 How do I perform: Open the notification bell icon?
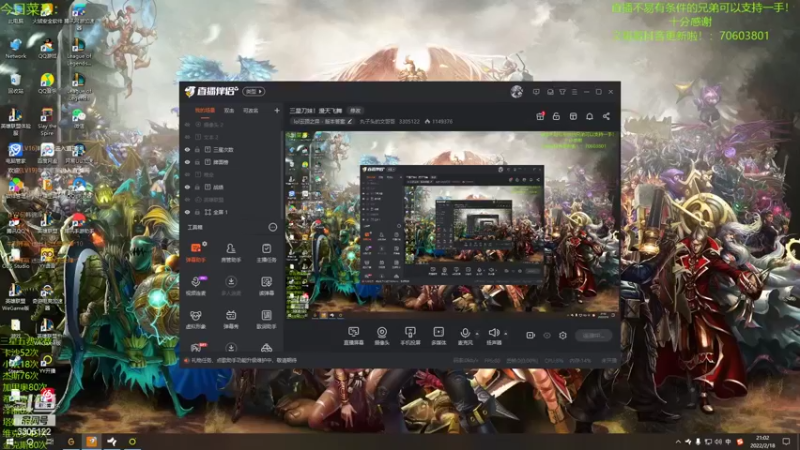[589, 116]
